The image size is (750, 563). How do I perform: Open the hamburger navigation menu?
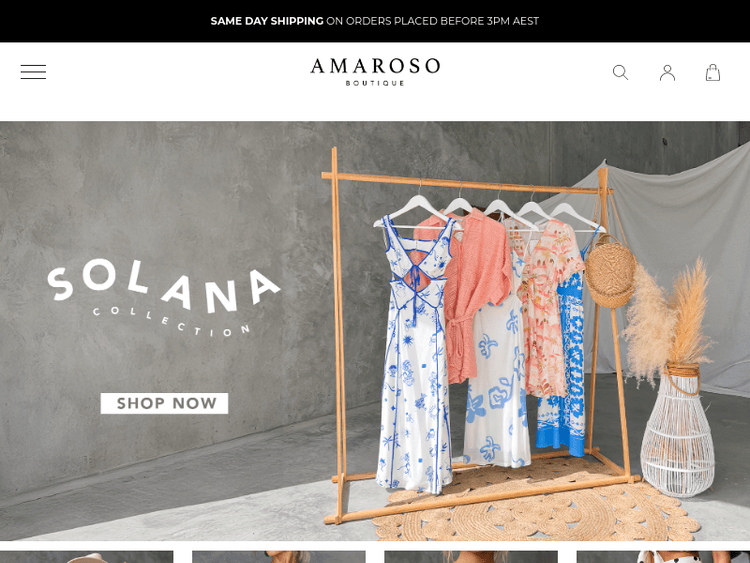click(x=33, y=72)
